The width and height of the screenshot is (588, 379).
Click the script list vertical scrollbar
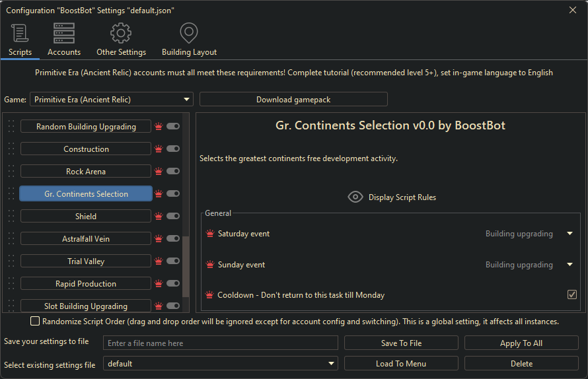[186, 264]
